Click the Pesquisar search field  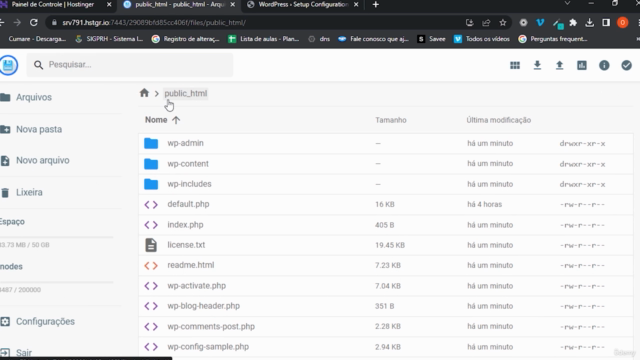[130, 64]
